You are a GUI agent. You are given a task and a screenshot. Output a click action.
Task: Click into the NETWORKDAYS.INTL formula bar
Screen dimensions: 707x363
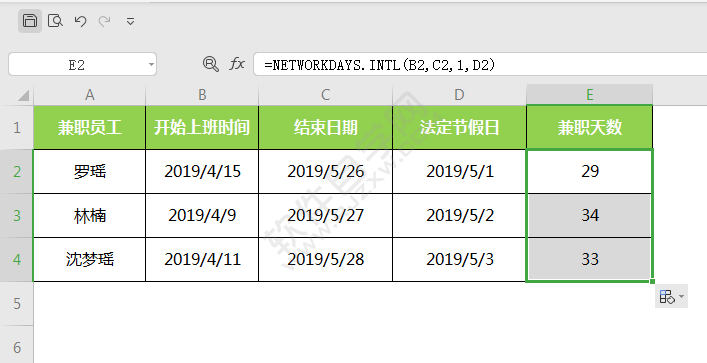[480, 64]
